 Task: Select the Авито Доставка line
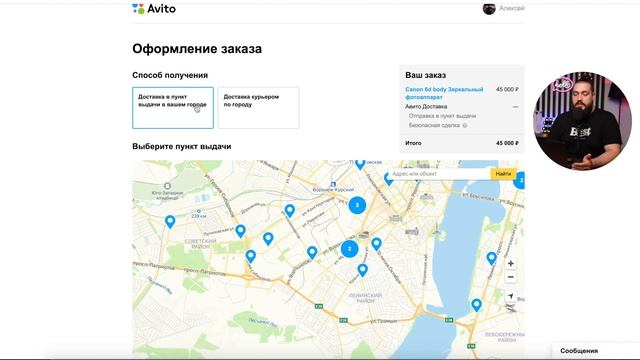pos(426,107)
